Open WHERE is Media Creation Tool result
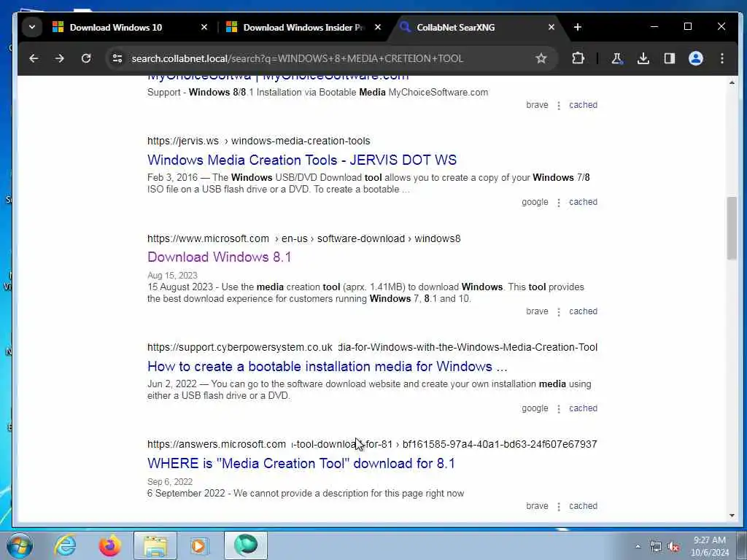Viewport: 747px width, 560px height. click(301, 463)
